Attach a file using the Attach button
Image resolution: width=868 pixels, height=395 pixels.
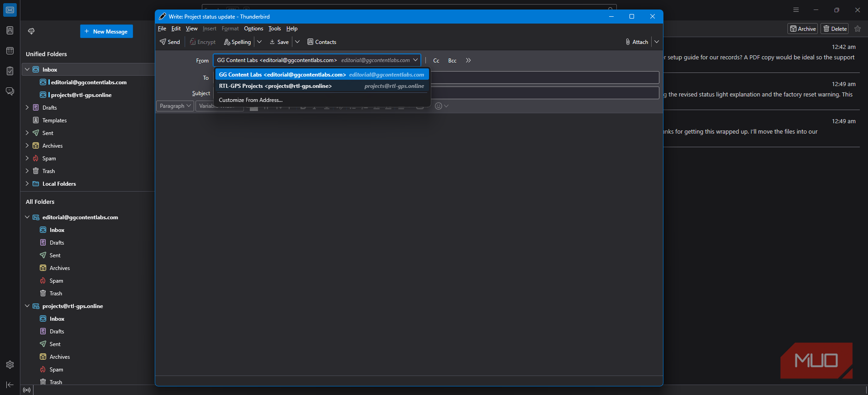pyautogui.click(x=637, y=42)
